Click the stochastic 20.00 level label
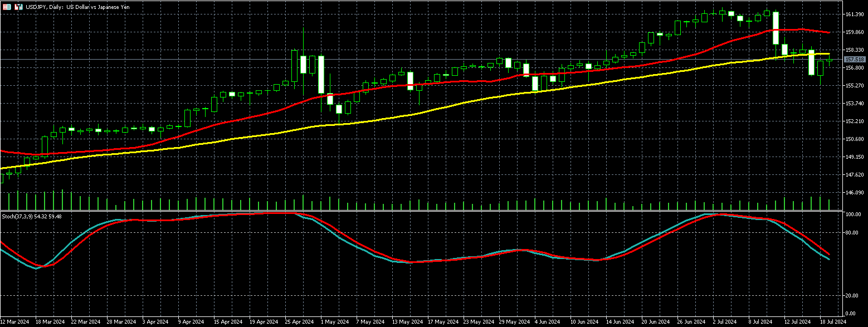This screenshot has height=327, width=868. click(851, 296)
